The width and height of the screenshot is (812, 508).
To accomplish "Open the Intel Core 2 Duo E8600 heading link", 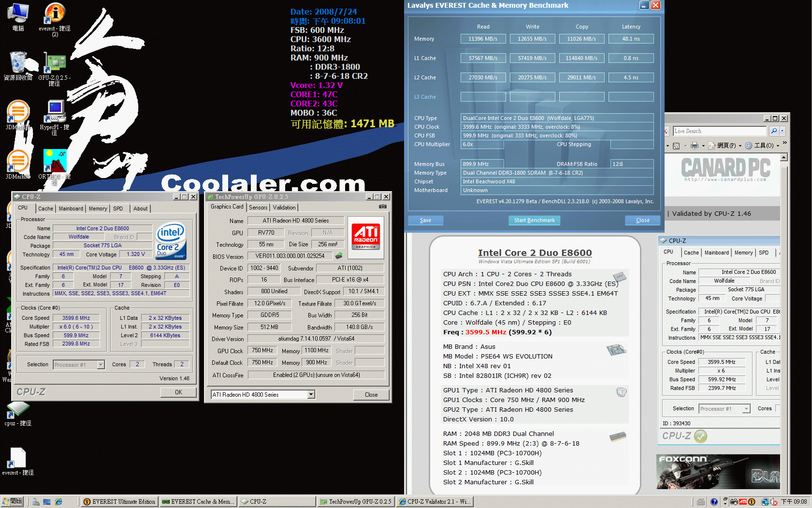I will pyautogui.click(x=535, y=253).
